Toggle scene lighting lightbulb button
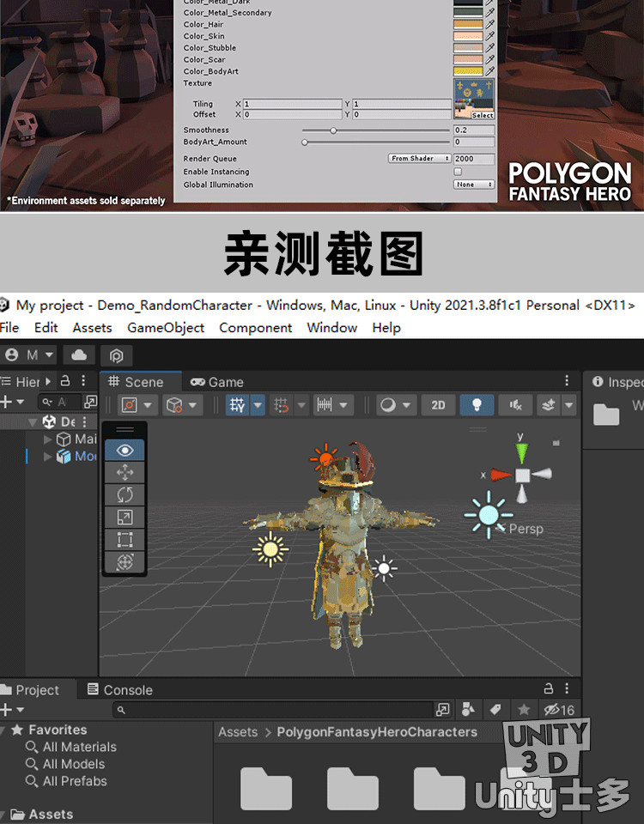644x824 pixels. [477, 405]
